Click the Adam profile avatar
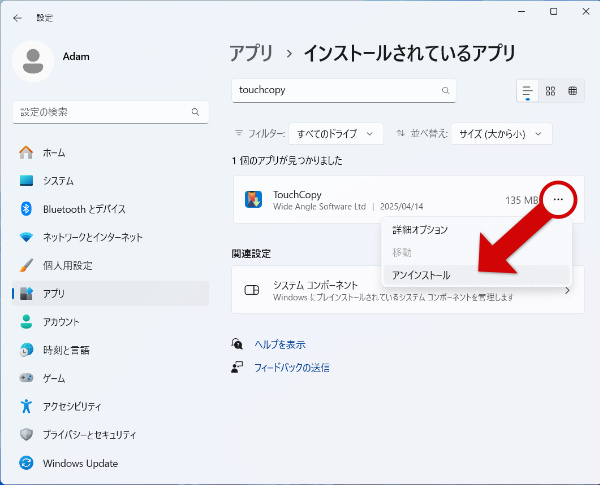 tap(33, 61)
